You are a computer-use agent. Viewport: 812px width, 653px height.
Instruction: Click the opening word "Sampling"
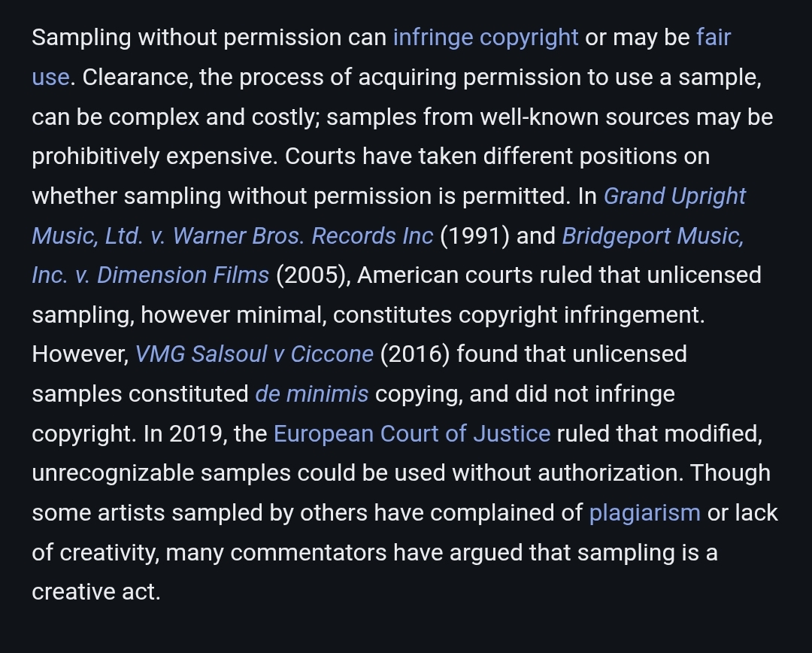[81, 38]
